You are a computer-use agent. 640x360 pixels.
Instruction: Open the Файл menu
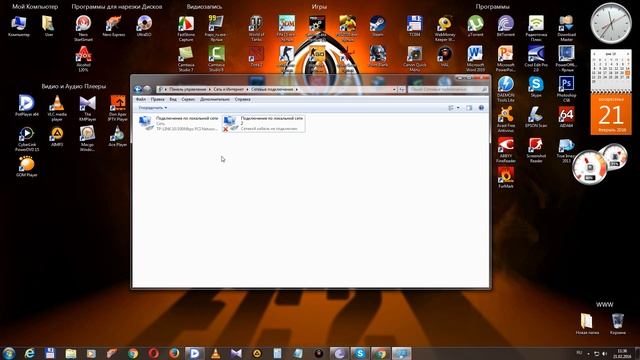point(140,99)
